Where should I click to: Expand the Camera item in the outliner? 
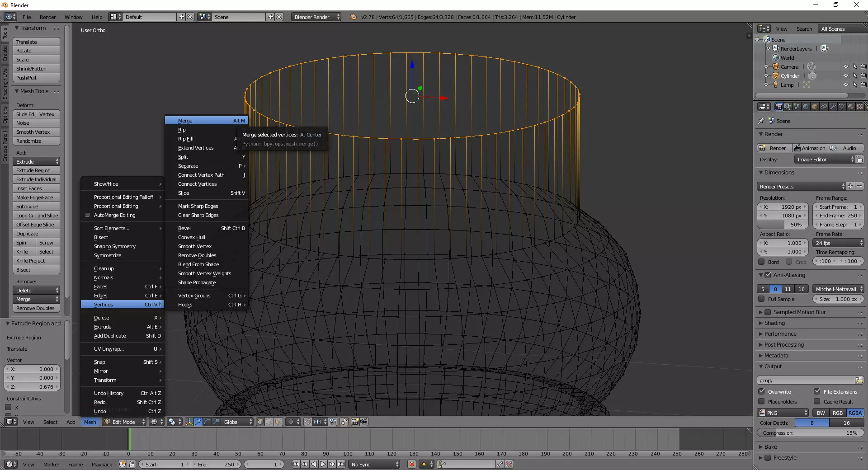(766, 66)
